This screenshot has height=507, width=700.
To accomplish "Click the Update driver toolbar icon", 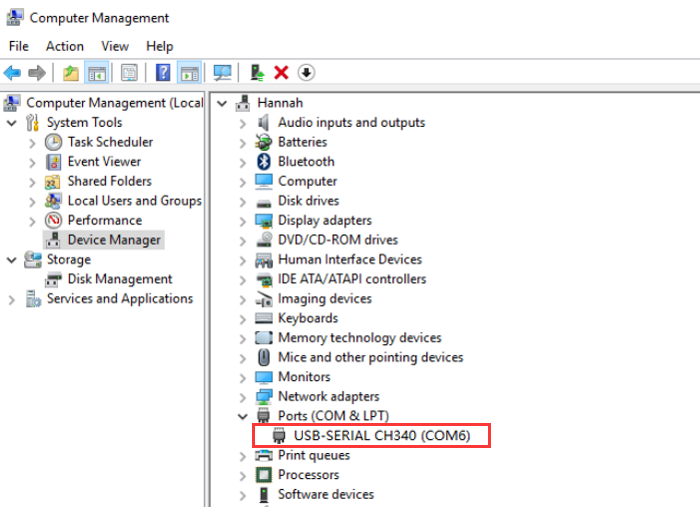I will pyautogui.click(x=257, y=73).
